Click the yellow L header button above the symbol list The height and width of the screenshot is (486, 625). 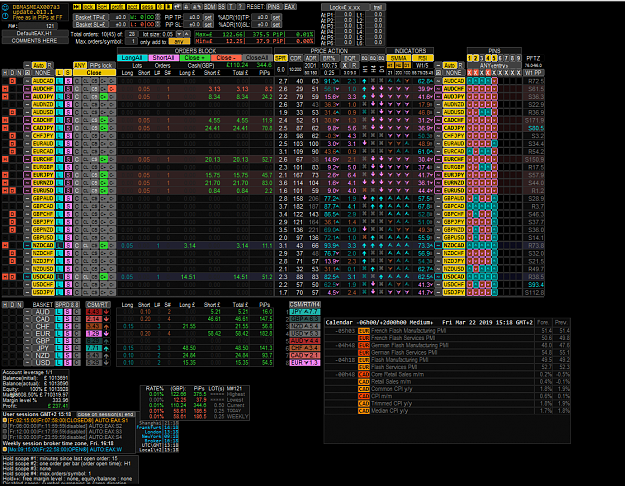[x=59, y=73]
